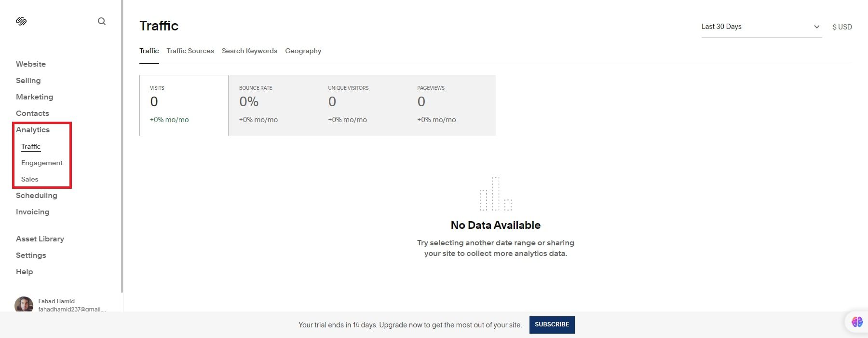Click the Fahad Hamid account name
The height and width of the screenshot is (338, 868).
tap(56, 301)
